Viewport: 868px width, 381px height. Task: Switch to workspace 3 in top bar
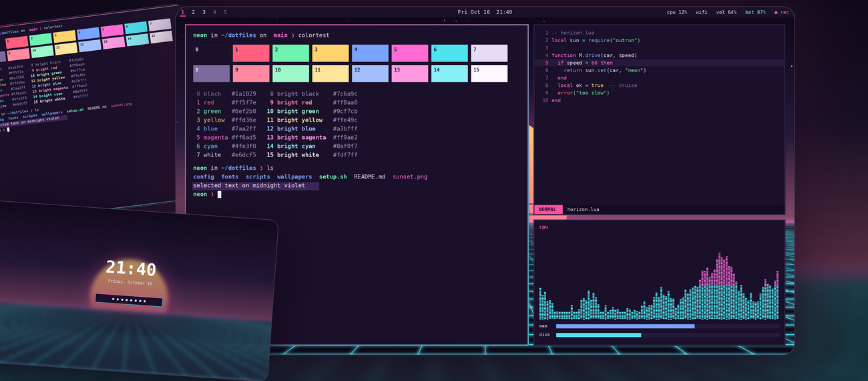tap(204, 12)
